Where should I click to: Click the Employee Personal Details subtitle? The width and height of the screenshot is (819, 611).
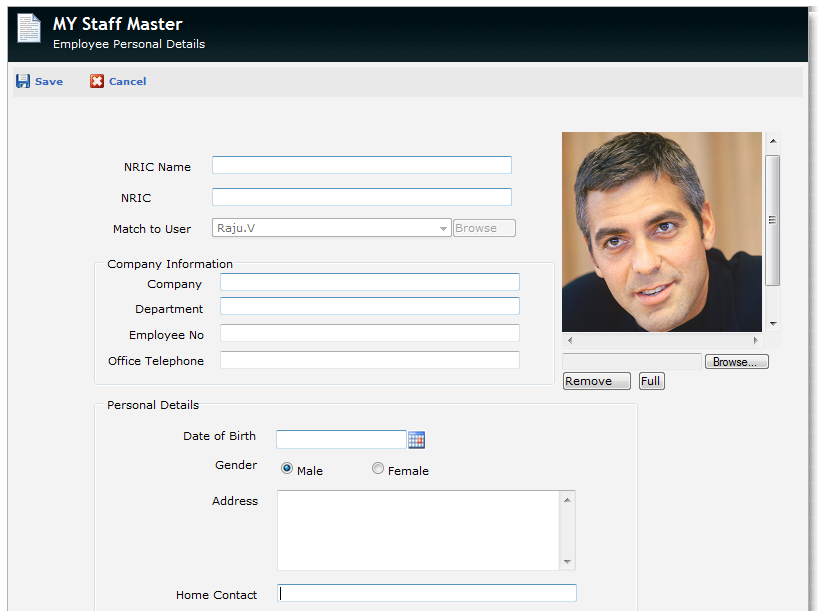[x=129, y=44]
